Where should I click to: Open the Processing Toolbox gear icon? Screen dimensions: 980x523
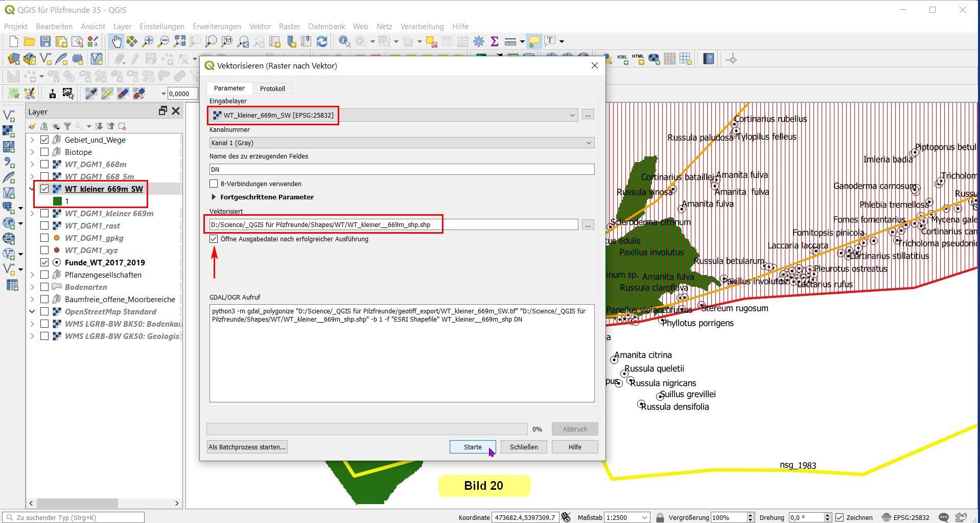pos(478,41)
